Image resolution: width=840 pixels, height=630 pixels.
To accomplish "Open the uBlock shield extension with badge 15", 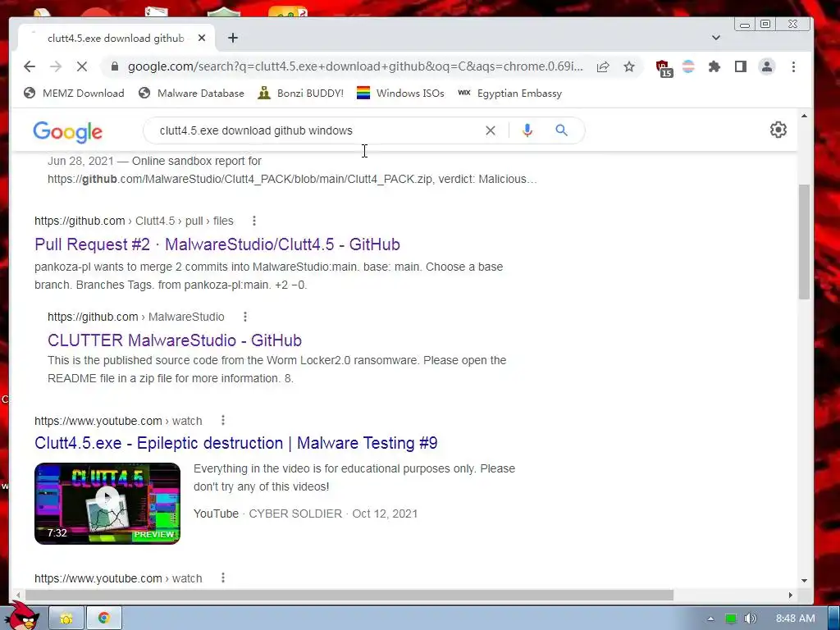I will (x=664, y=68).
